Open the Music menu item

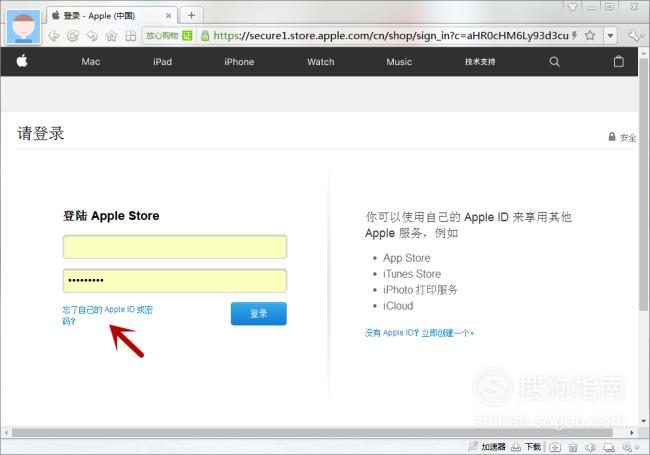(x=399, y=62)
